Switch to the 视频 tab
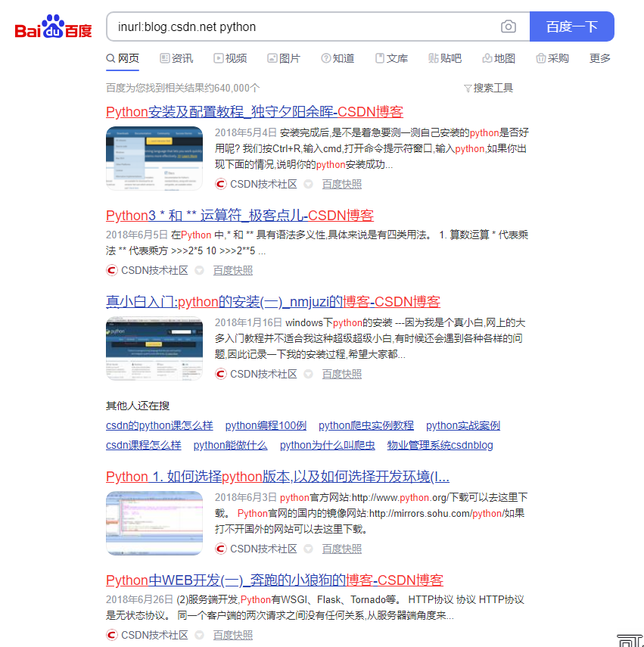644x647 pixels. (230, 58)
